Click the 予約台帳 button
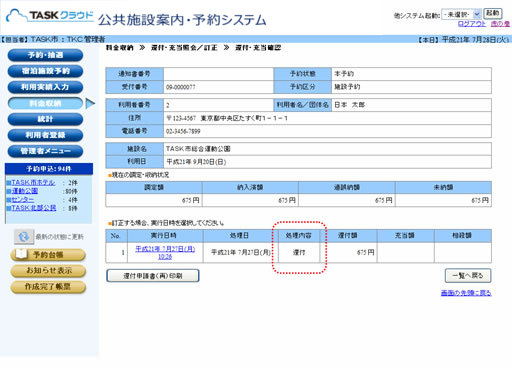 tap(48, 255)
